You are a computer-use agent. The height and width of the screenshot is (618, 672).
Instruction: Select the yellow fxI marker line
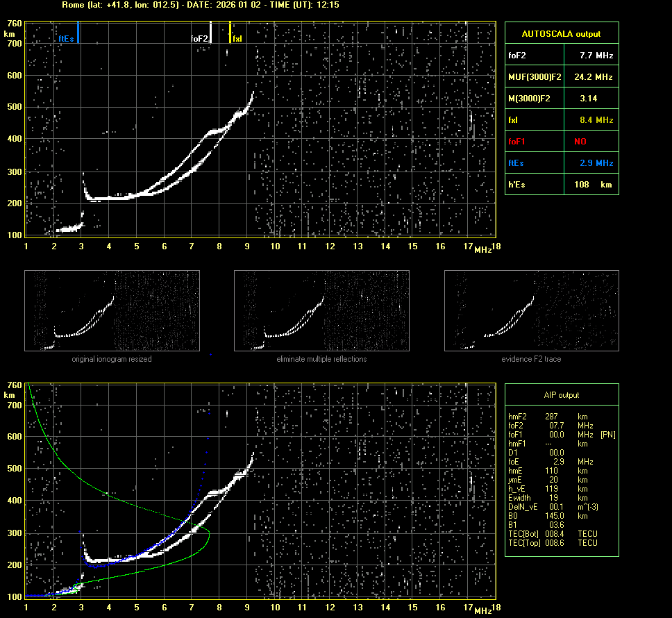point(230,33)
